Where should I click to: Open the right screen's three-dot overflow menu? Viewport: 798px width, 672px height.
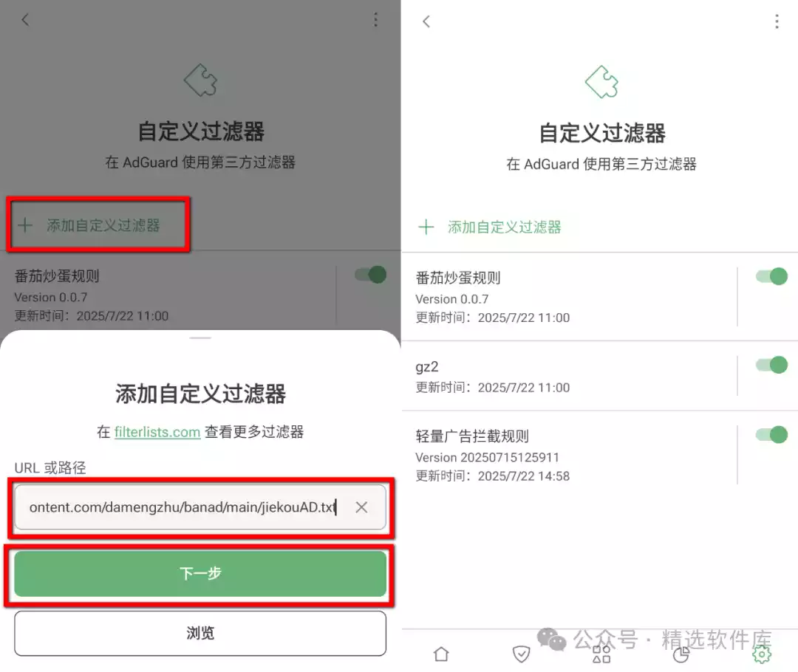tap(777, 21)
